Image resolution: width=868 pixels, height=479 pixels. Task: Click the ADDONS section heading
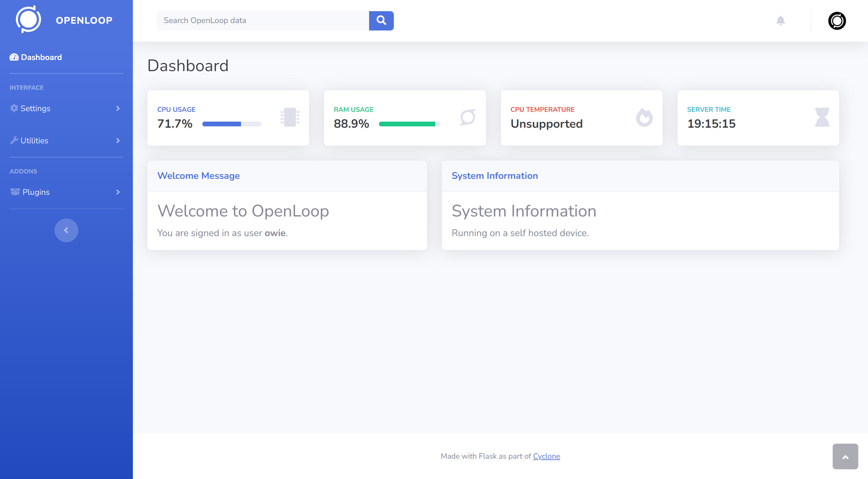[23, 171]
